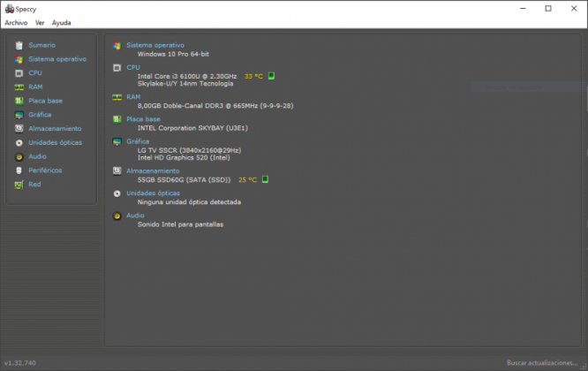Click the Windows flag icon in summary panel

pos(117,46)
